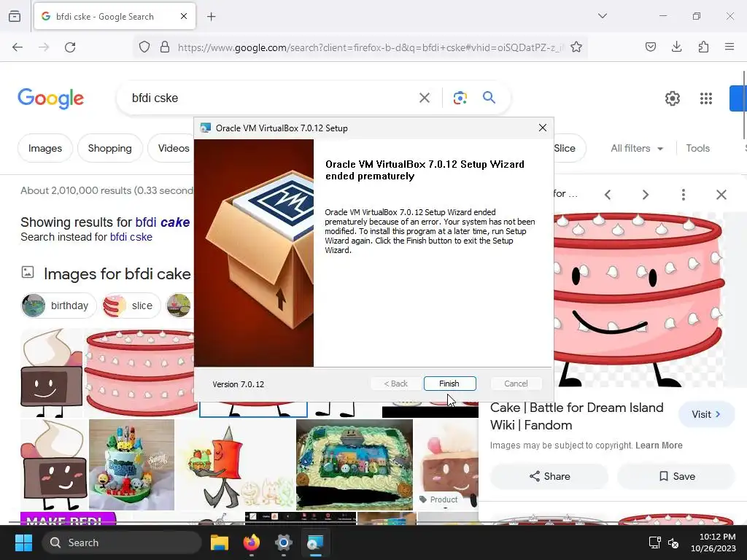
Task: Open the red Pin character holding cake thumbnail
Action: 236,464
